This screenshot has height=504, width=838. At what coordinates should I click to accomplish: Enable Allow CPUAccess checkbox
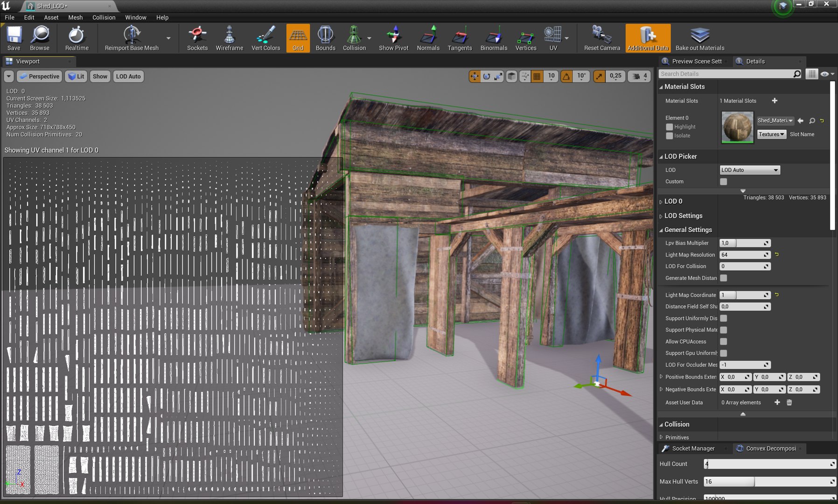point(723,342)
